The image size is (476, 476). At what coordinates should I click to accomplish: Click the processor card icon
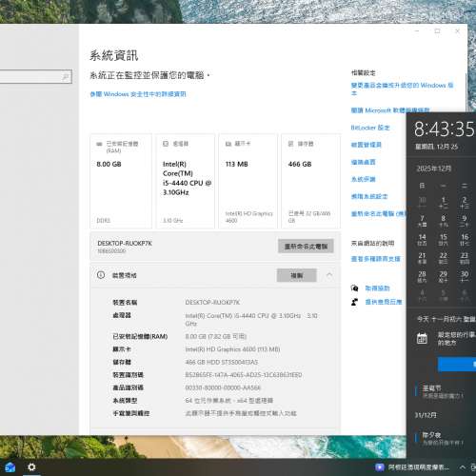(x=166, y=144)
